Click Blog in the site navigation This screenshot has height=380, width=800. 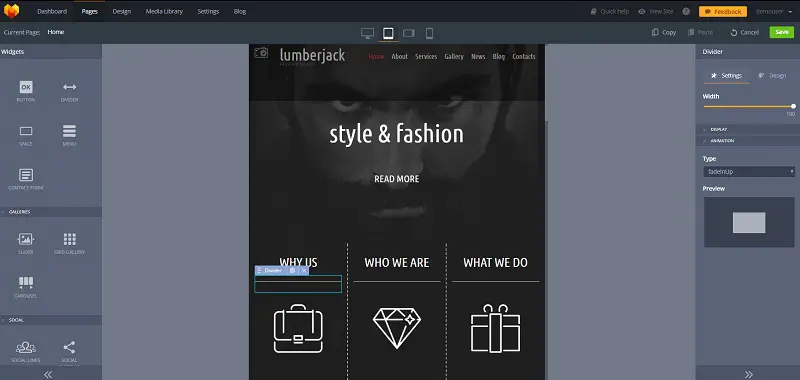(498, 57)
